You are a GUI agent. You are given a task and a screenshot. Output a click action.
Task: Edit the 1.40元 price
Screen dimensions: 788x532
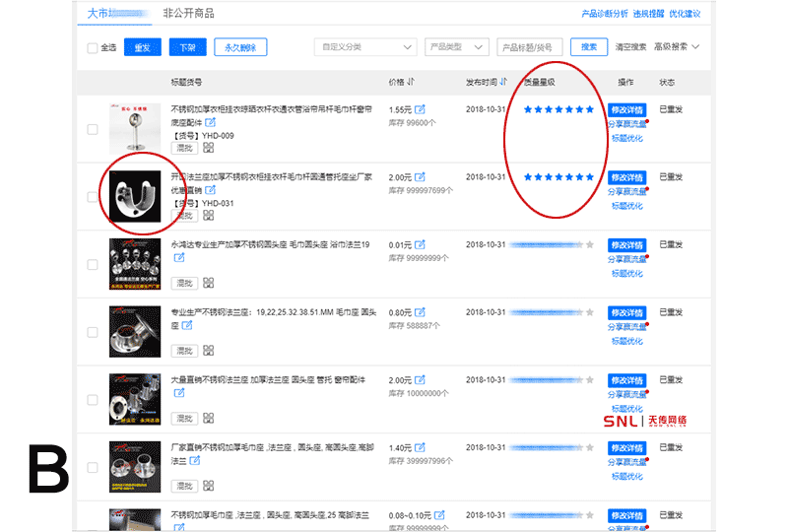[x=420, y=447]
